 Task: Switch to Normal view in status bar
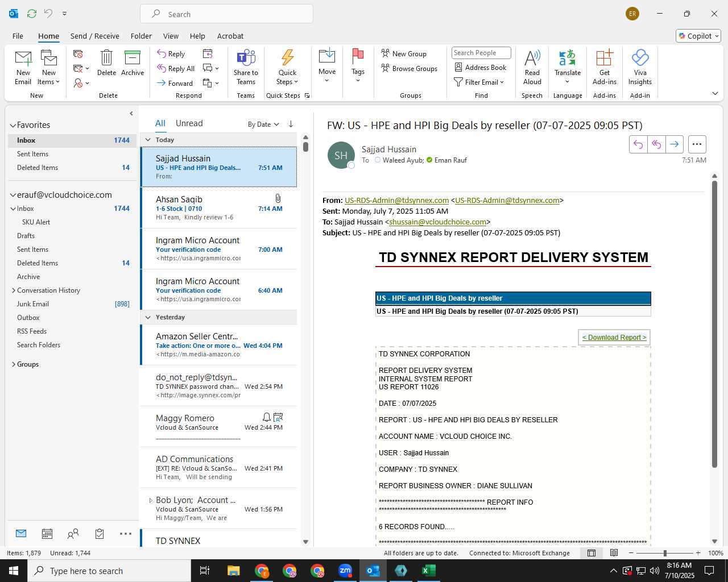[x=591, y=553]
